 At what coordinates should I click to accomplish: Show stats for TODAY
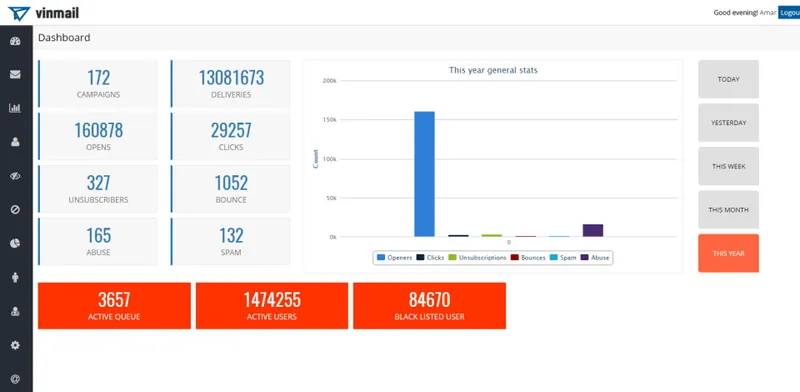point(728,79)
